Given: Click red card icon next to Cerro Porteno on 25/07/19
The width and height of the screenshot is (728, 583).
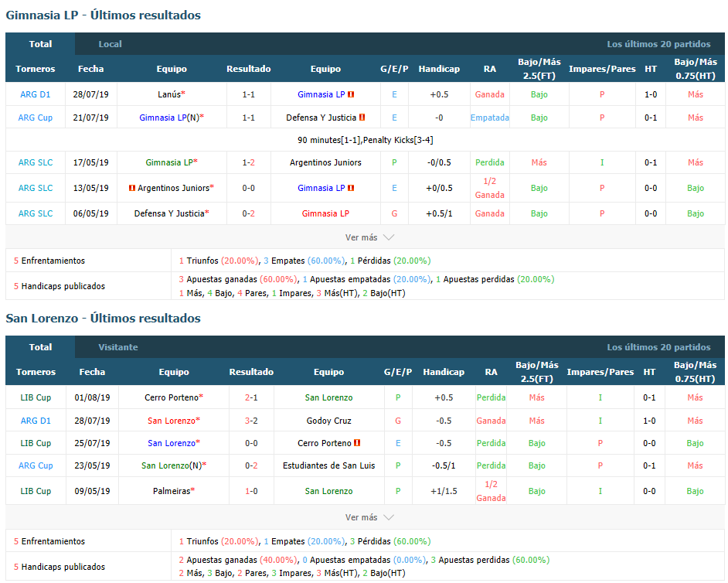Looking at the screenshot, I should 357,443.
